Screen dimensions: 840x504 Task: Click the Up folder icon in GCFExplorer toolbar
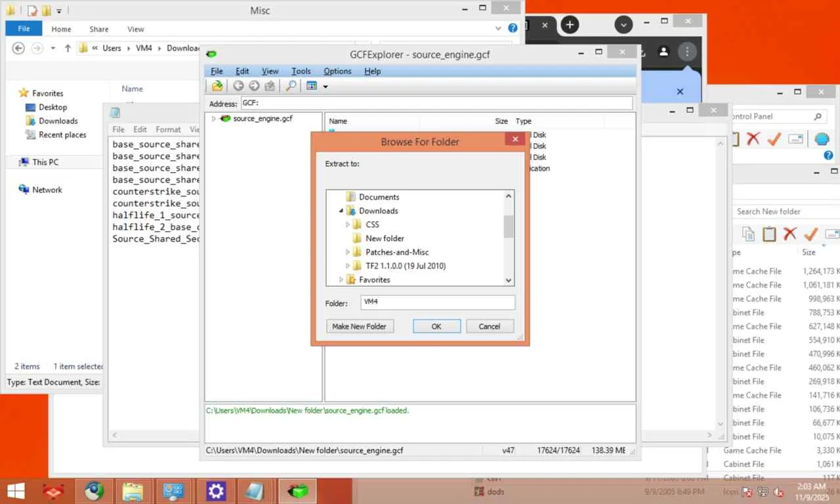point(270,86)
